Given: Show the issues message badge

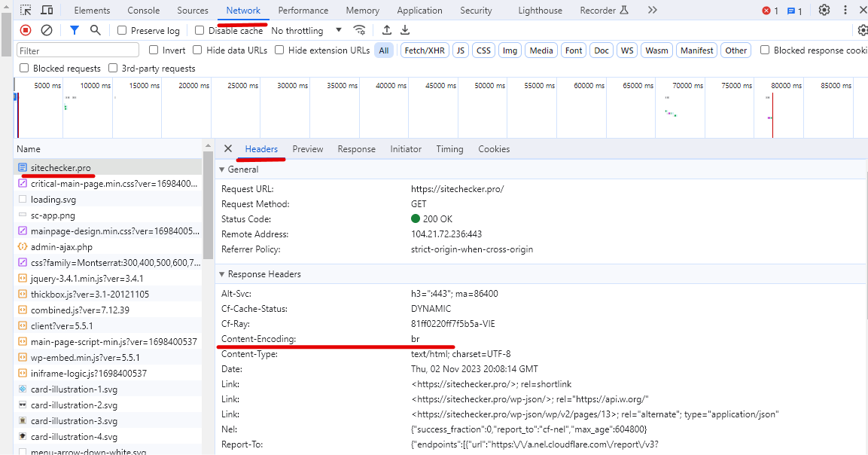Looking at the screenshot, I should (794, 11).
